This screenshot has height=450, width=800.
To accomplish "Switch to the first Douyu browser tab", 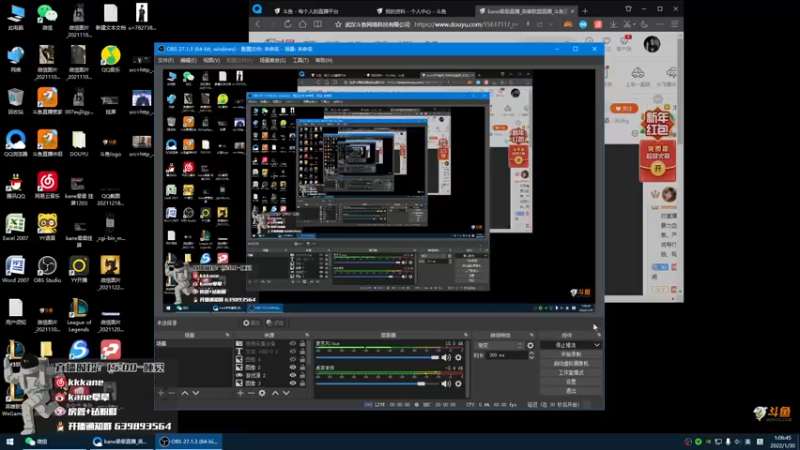I will (312, 11).
